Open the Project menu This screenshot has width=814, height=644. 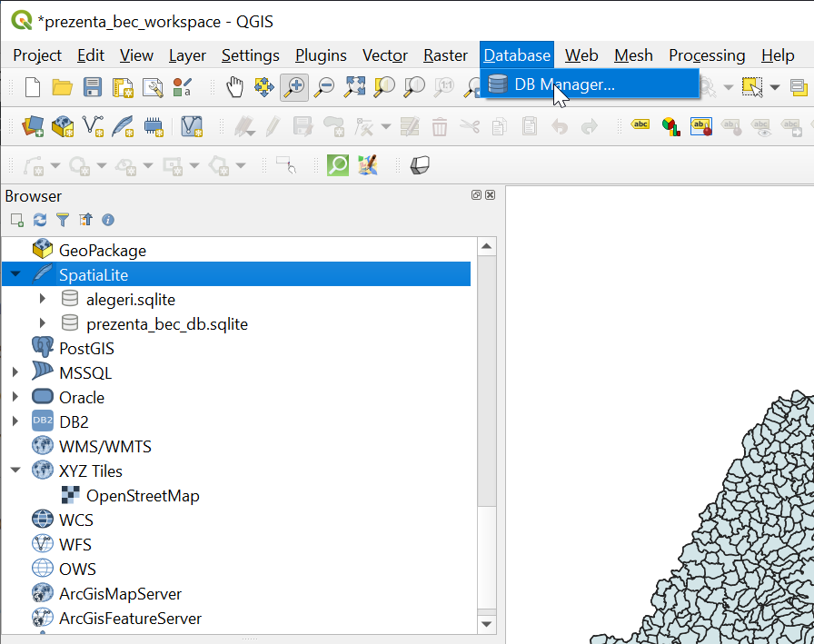(37, 55)
